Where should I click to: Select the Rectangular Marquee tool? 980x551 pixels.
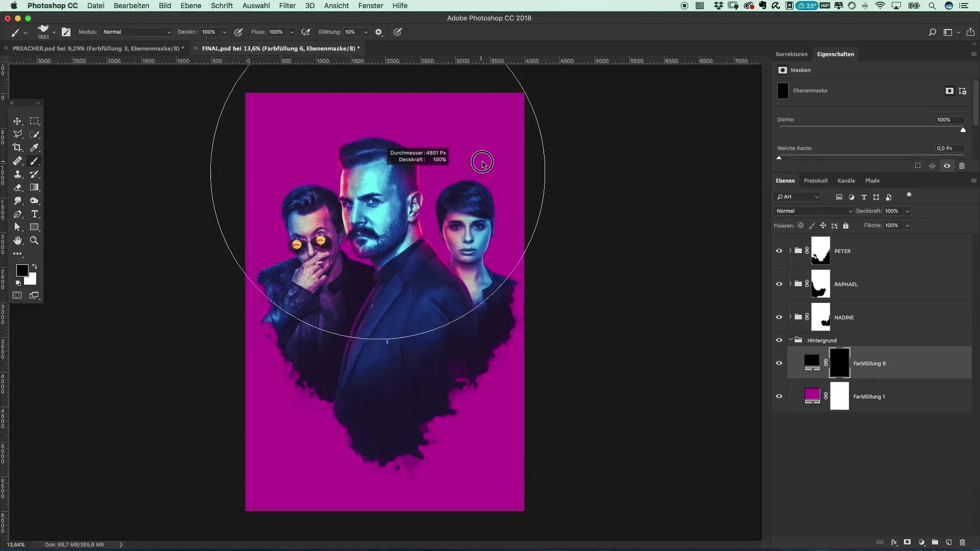click(x=34, y=121)
